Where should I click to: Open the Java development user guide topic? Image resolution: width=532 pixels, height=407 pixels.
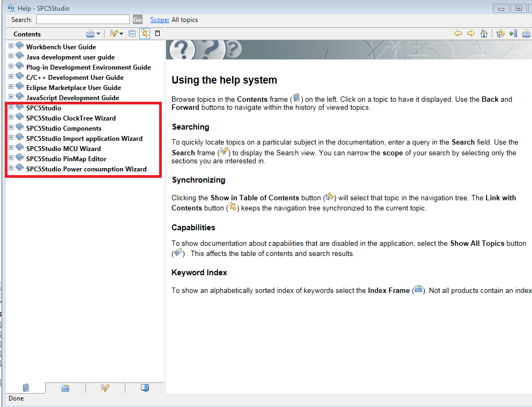(70, 57)
